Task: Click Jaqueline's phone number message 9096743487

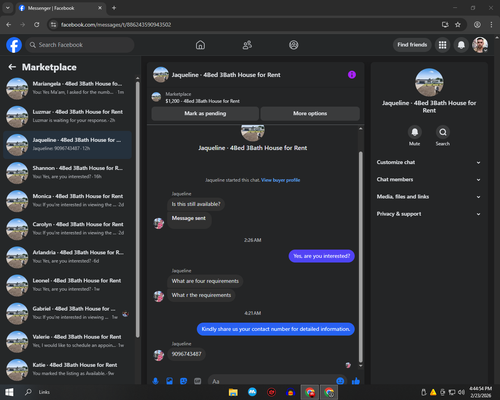Action: (x=186, y=354)
